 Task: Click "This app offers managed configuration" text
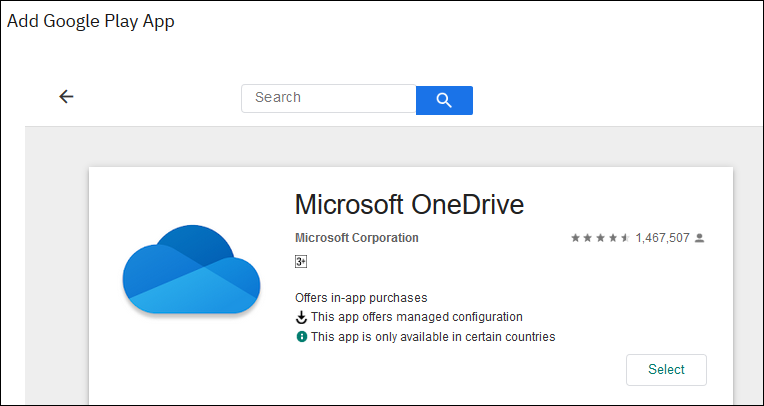click(416, 317)
